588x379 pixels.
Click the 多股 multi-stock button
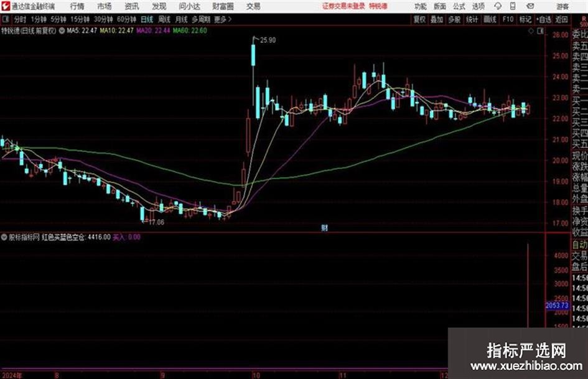tap(454, 19)
